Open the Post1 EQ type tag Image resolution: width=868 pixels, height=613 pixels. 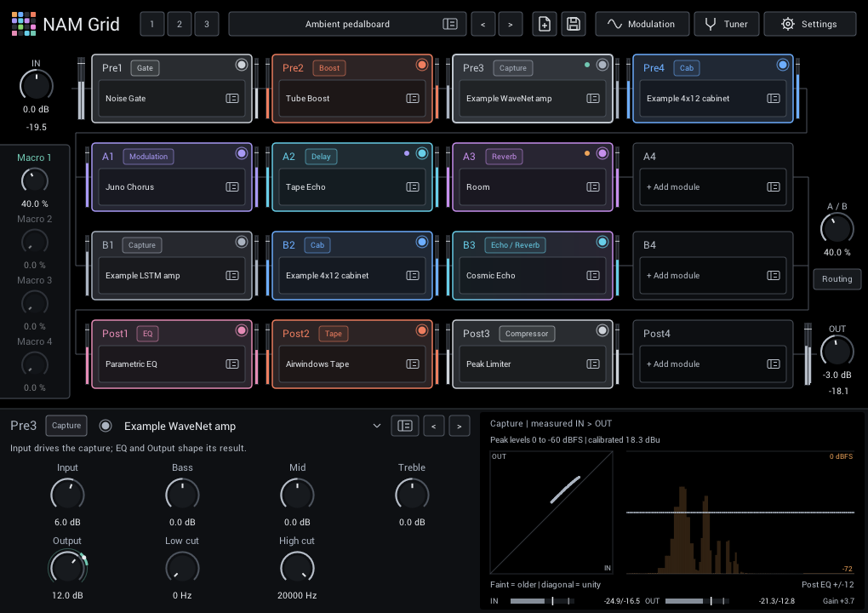(x=148, y=334)
